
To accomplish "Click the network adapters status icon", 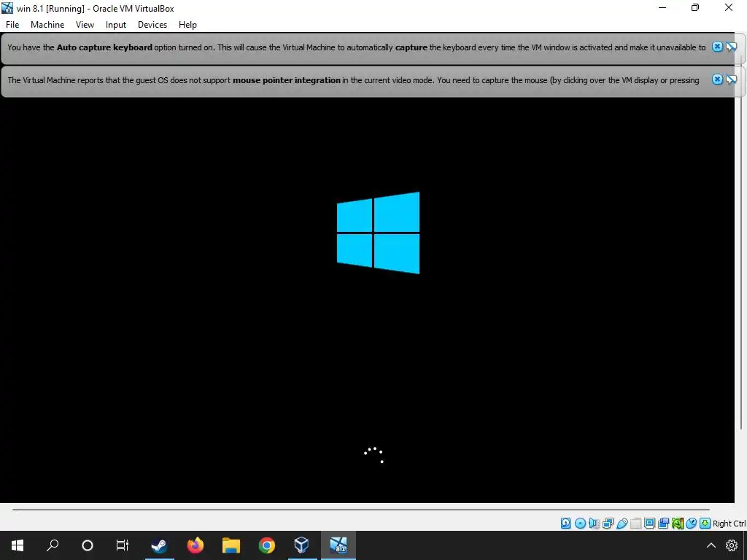I will coord(608,524).
